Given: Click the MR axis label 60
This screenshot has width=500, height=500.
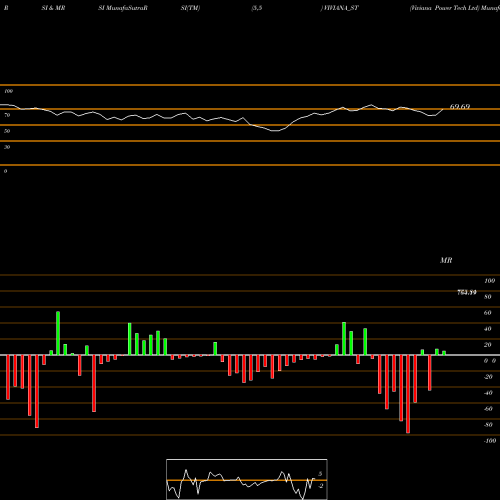Looking at the screenshot, I should pyautogui.click(x=488, y=313).
